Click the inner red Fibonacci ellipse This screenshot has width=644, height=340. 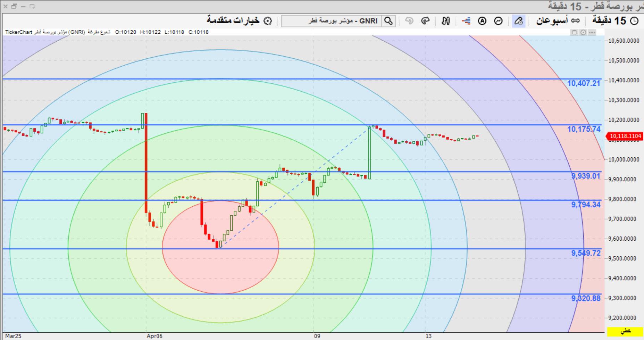tap(220, 247)
